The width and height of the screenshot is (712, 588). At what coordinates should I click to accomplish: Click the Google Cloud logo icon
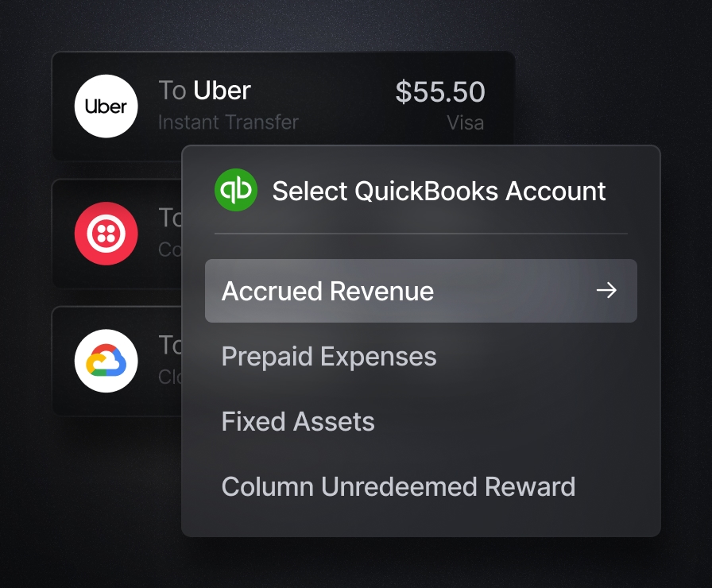pyautogui.click(x=106, y=361)
